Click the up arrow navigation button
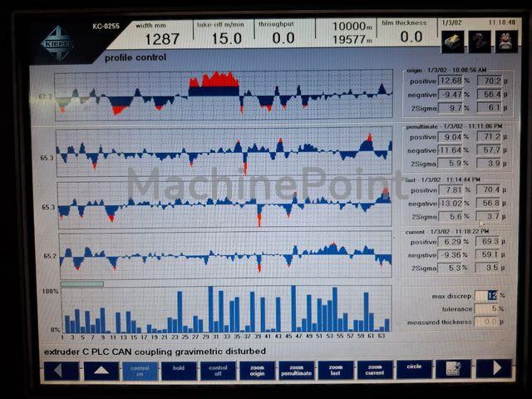Image resolution: width=532 pixels, height=399 pixels. [101, 370]
